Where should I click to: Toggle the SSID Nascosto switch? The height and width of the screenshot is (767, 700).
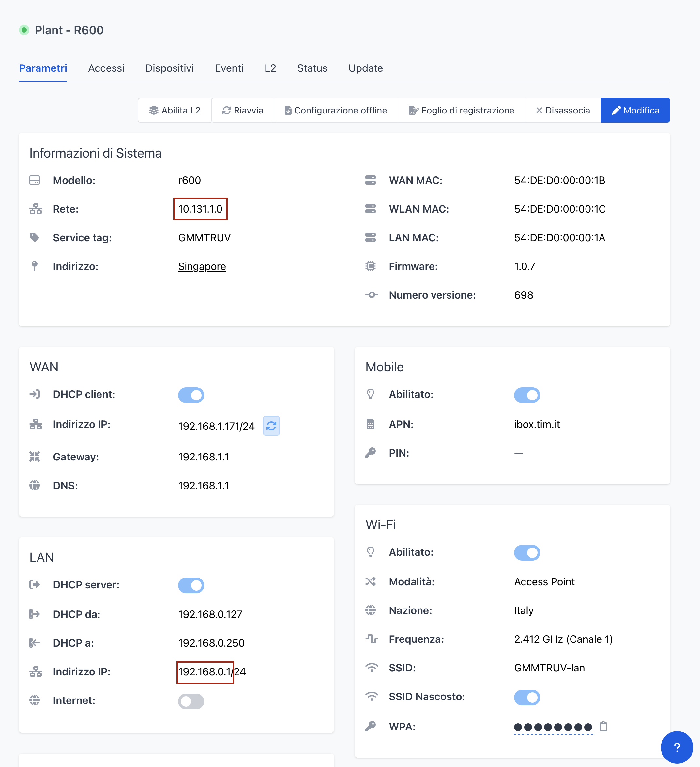click(x=527, y=697)
